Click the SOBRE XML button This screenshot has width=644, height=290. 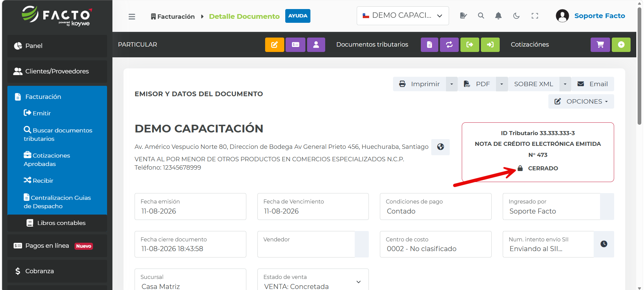[534, 84]
